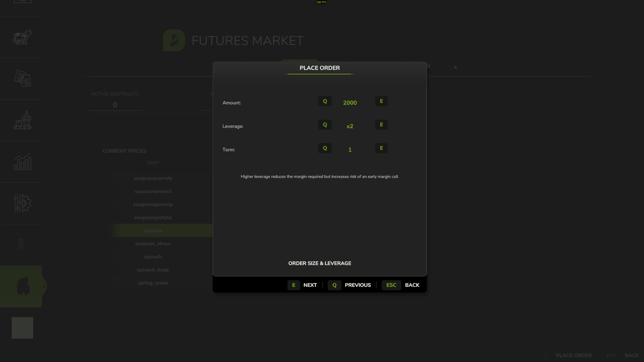Screen dimensions: 644x362
Task: Increase Term with the E button
Action: 381,148
